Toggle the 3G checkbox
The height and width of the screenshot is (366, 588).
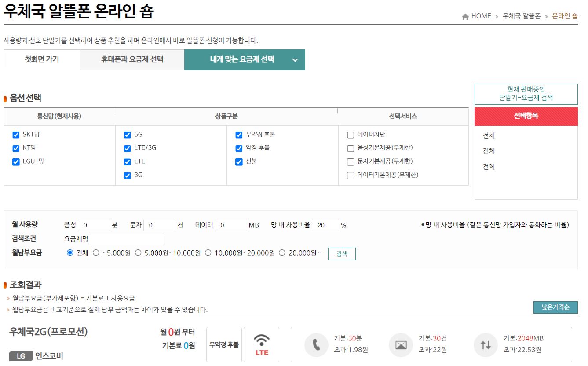click(128, 176)
